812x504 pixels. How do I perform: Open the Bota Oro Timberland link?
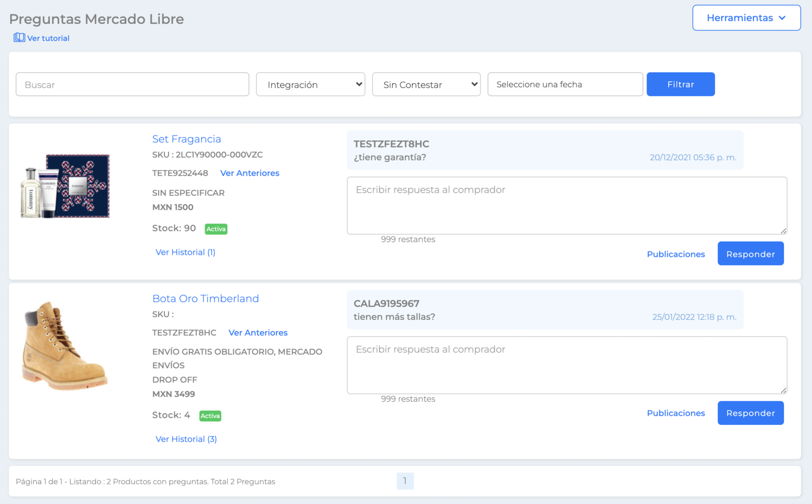(x=206, y=299)
